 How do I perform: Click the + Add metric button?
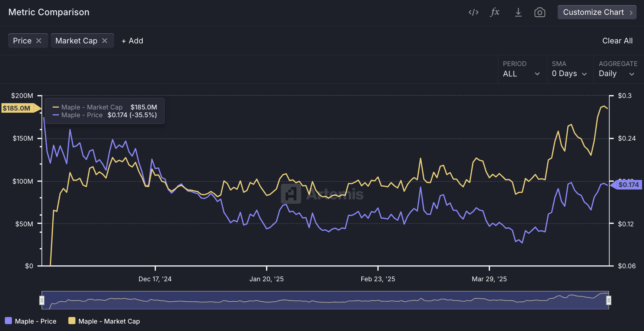(132, 41)
